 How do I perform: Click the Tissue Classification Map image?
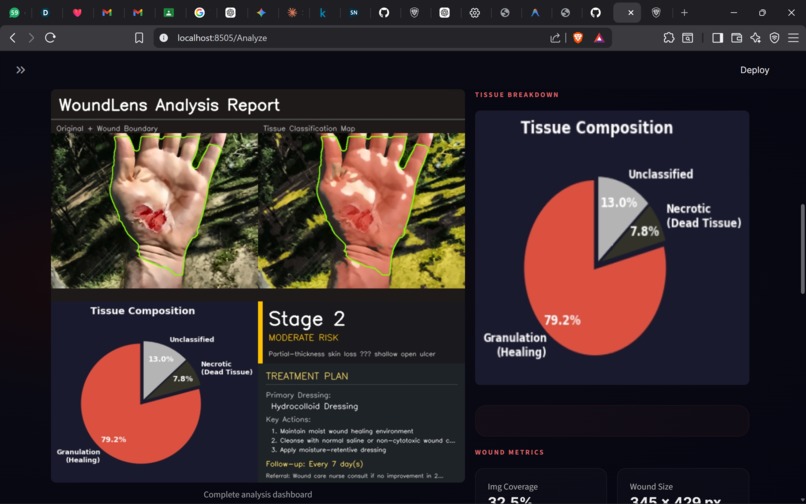[x=361, y=210]
